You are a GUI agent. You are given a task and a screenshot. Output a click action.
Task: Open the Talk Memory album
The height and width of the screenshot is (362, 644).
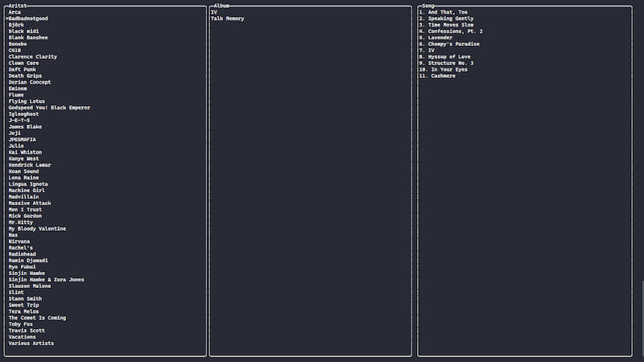pyautogui.click(x=228, y=19)
